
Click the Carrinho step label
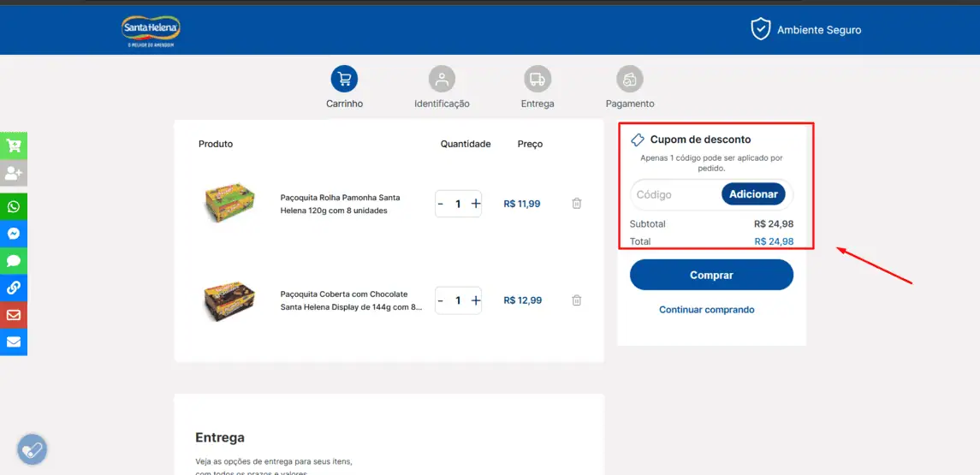(x=344, y=104)
